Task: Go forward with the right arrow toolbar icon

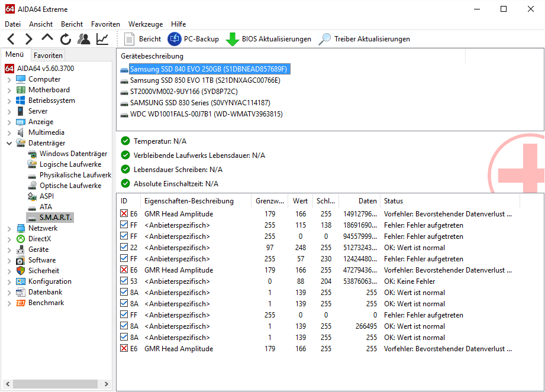Action: tap(29, 39)
